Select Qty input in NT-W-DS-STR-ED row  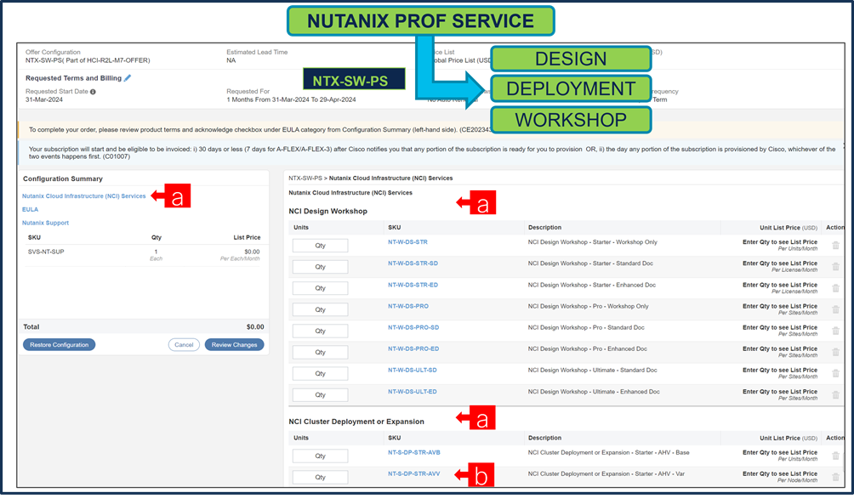[320, 288]
